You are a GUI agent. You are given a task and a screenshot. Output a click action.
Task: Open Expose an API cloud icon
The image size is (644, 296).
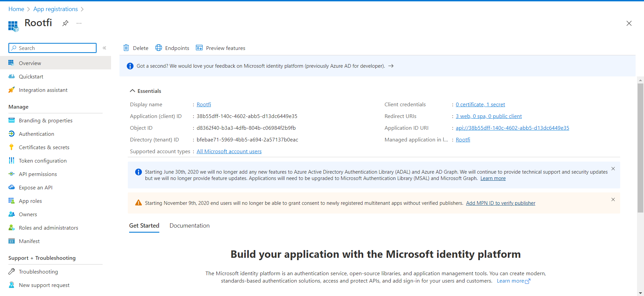(x=11, y=187)
